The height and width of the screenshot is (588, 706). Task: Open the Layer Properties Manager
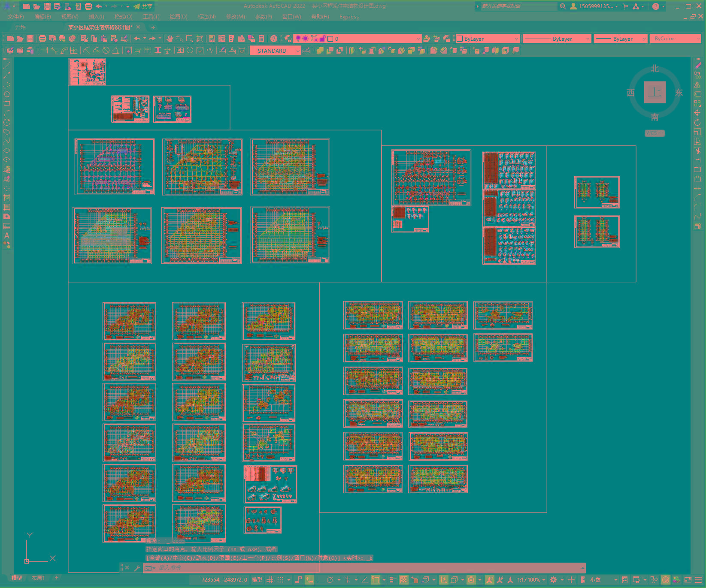pyautogui.click(x=288, y=39)
